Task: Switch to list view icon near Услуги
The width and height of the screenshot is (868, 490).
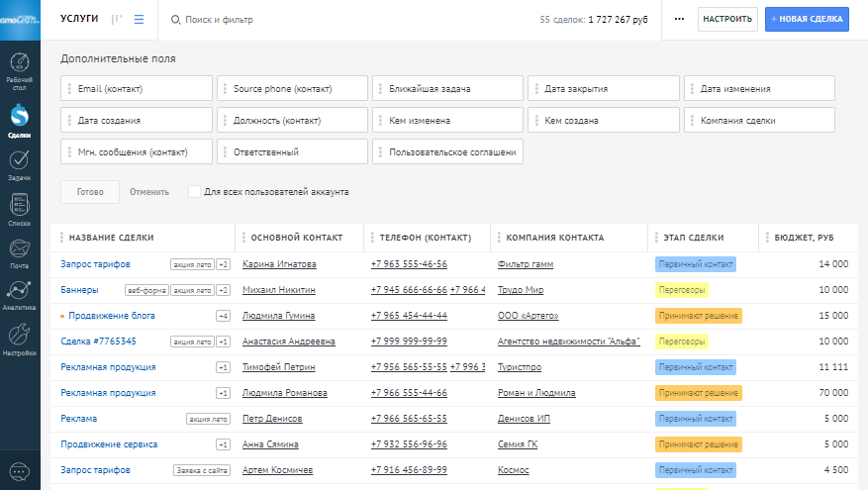Action: point(139,20)
